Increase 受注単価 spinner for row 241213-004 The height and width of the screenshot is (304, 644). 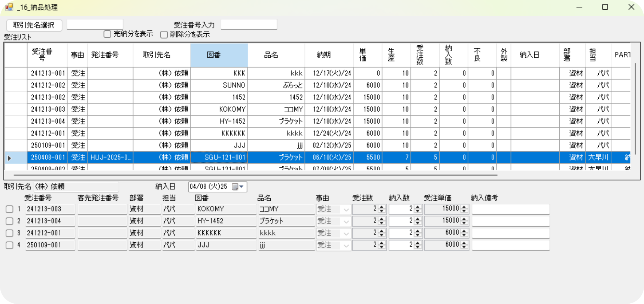point(464,219)
